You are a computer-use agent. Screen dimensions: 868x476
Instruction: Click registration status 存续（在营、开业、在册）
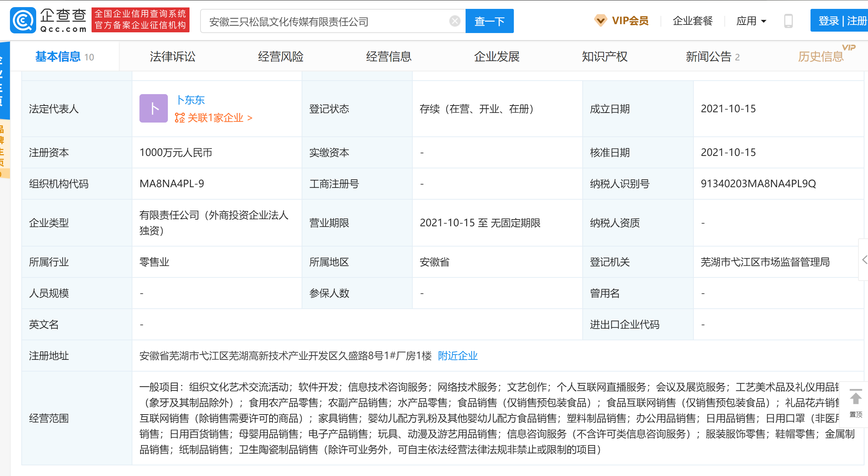477,109
